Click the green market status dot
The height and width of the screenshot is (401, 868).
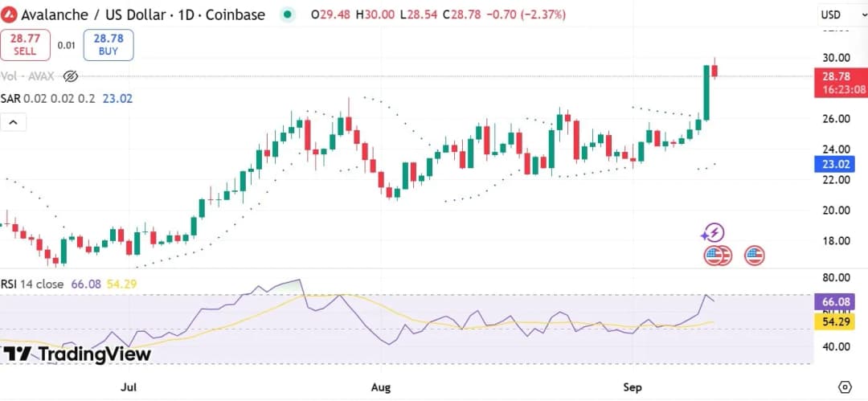point(287,15)
